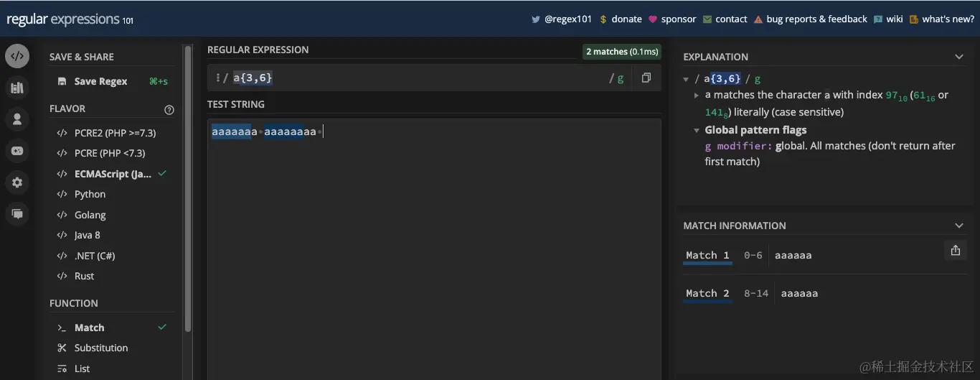Click inside the test string text area
This screenshot has height=380, width=980.
(434, 249)
